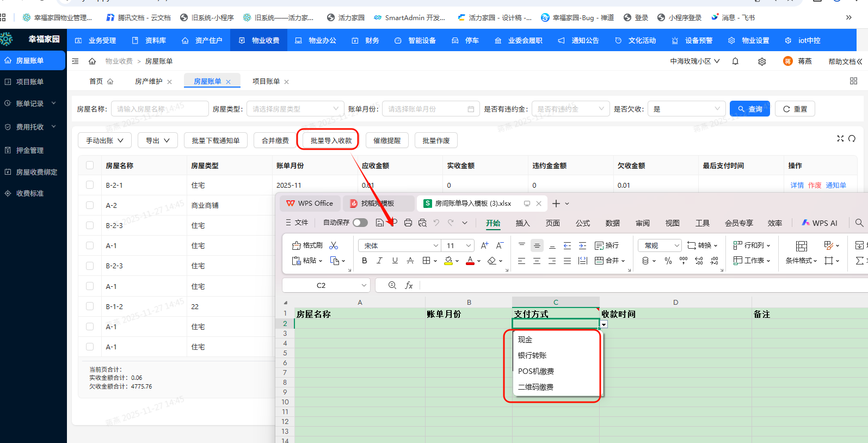
Task: Click the 批量导入收款 button
Action: point(331,140)
